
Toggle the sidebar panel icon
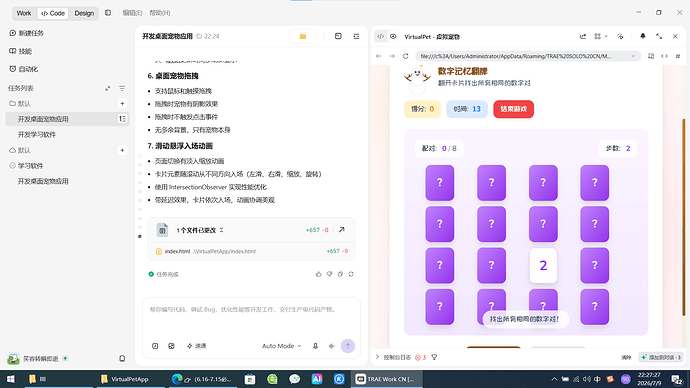(x=108, y=13)
